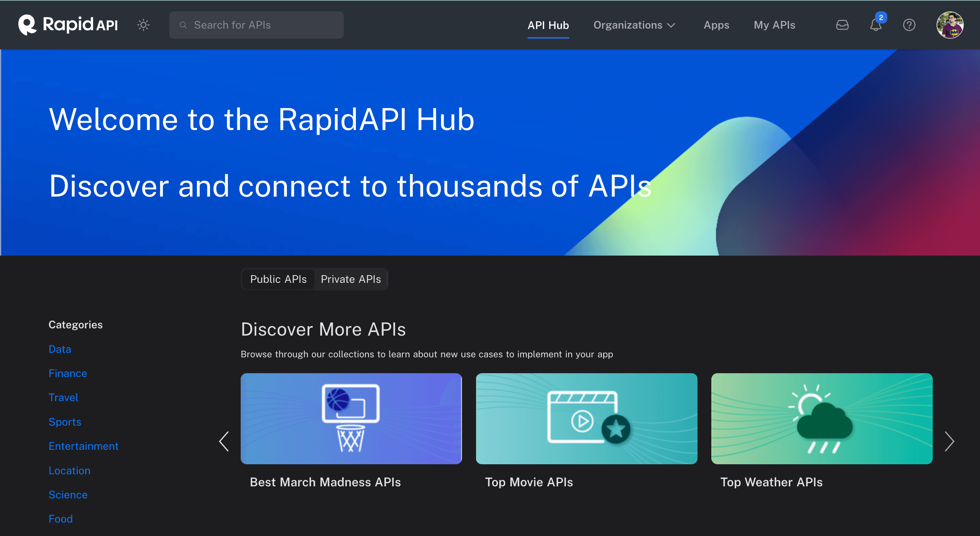The width and height of the screenshot is (980, 536).
Task: Open the Location category
Action: (69, 470)
